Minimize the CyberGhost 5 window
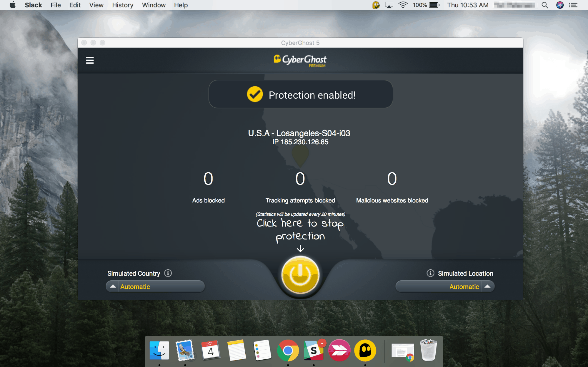Image resolution: width=588 pixels, height=367 pixels. point(93,43)
